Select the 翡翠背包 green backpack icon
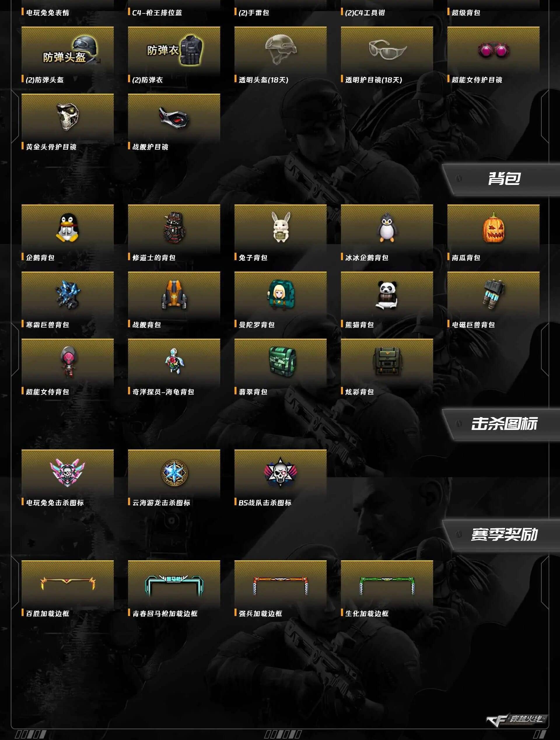This screenshot has width=560, height=740. tap(280, 362)
